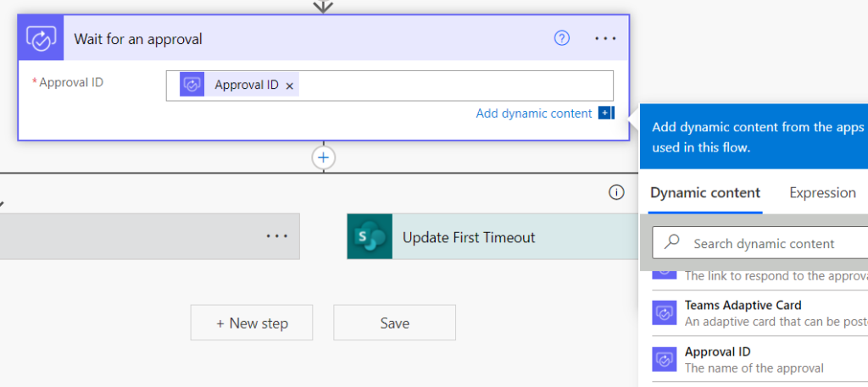Click the SharePoint icon on Update First Timeout

coord(370,237)
